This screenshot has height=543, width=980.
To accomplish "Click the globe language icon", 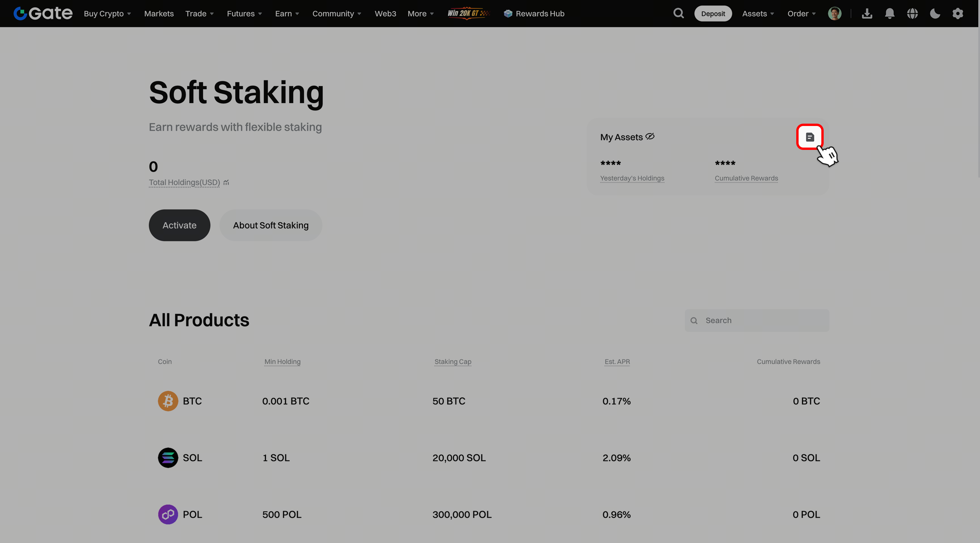I will tap(912, 13).
